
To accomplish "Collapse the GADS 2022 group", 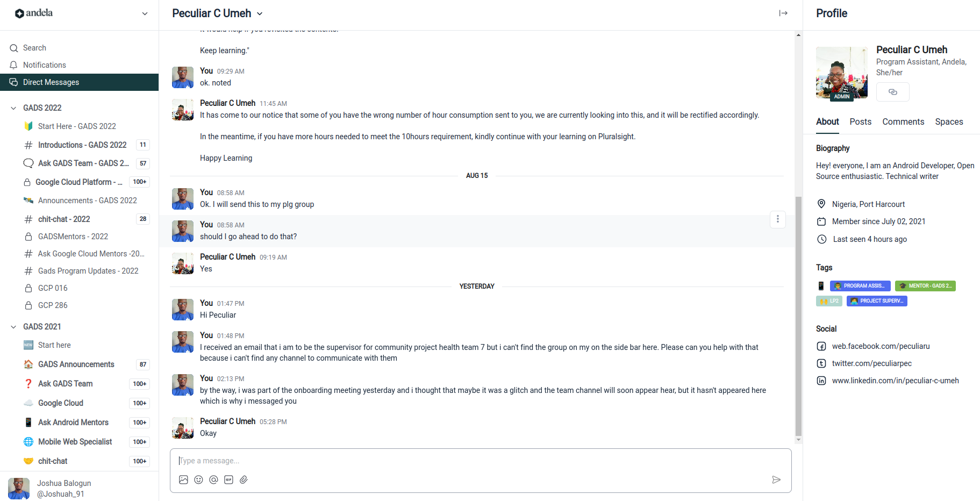I will 13,108.
